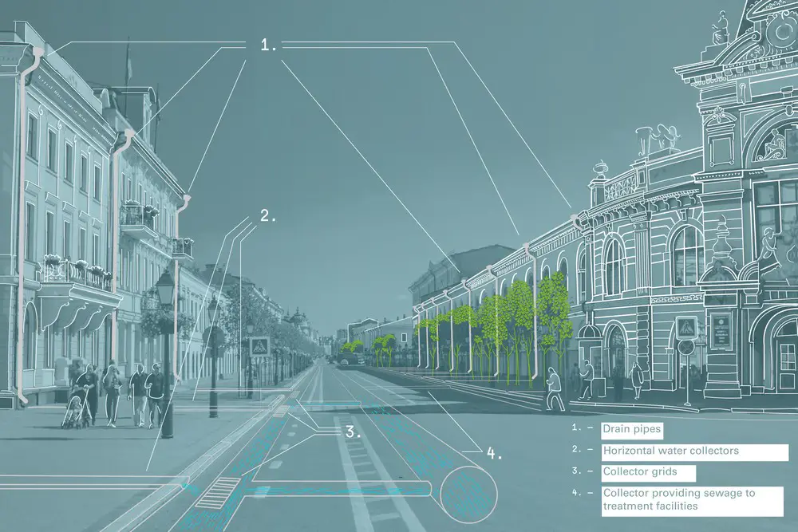
Task: Click the large callout number '1.' in the sky
Action: point(268,45)
